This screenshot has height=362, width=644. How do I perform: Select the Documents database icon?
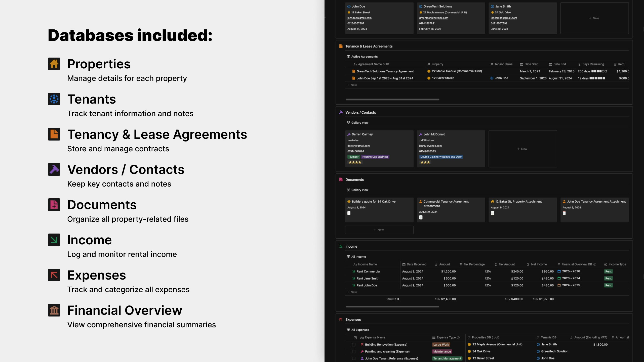point(54,204)
